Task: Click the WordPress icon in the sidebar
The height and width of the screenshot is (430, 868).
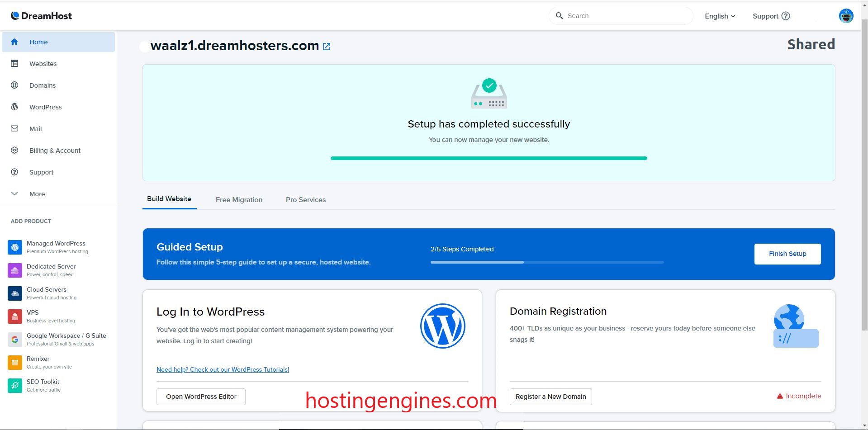Action: point(14,107)
